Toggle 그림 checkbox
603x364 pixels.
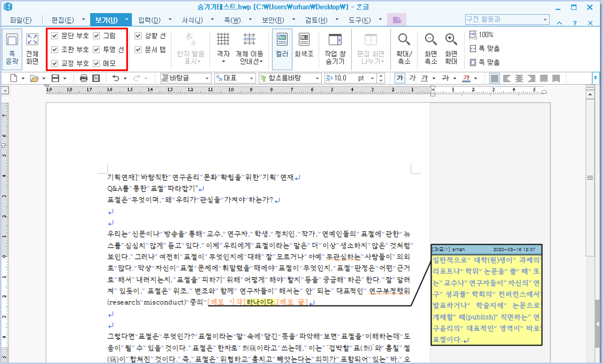(x=97, y=36)
